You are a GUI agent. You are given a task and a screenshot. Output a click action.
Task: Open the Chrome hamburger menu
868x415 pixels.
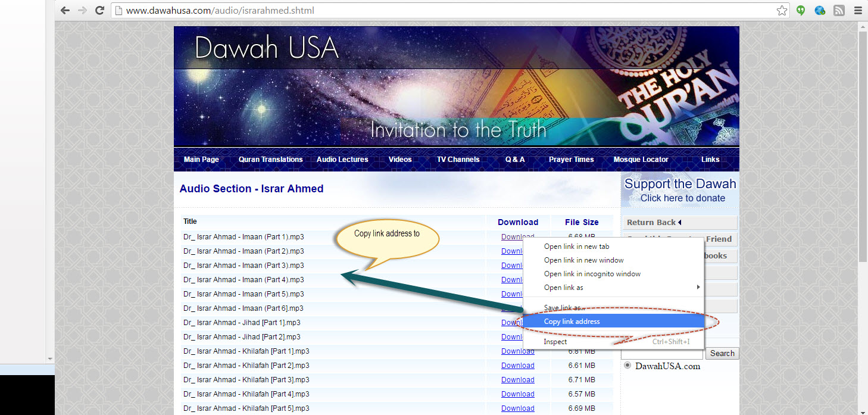point(857,10)
